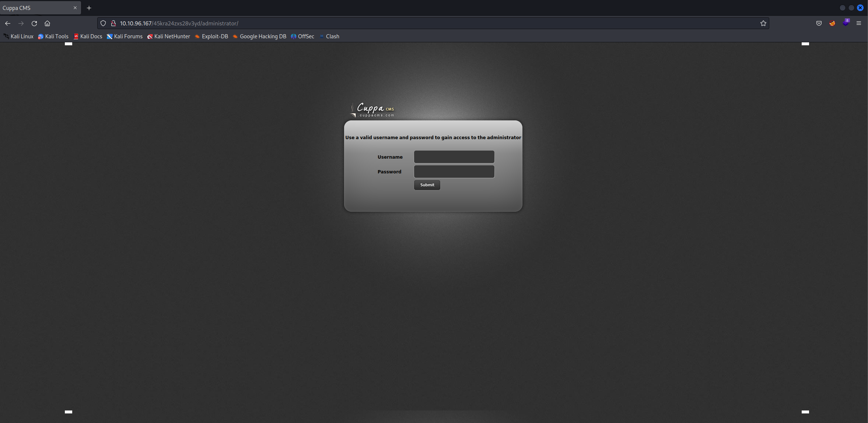Open the Firefox hamburger application menu

(x=858, y=23)
